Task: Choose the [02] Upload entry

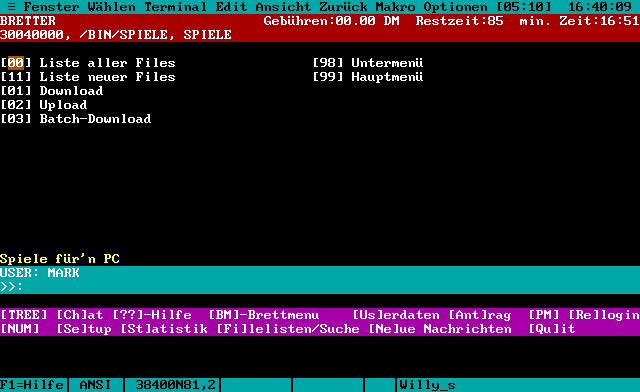Action: (x=44, y=105)
